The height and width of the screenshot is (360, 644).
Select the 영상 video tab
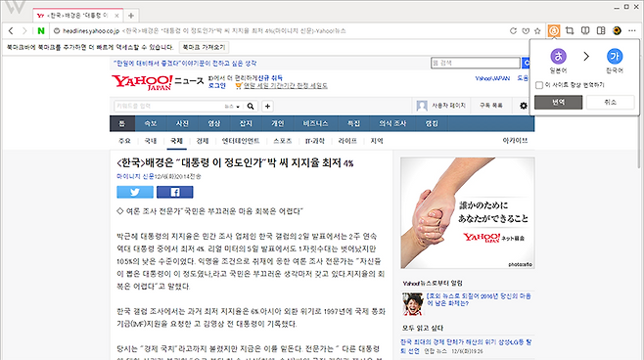click(214, 123)
